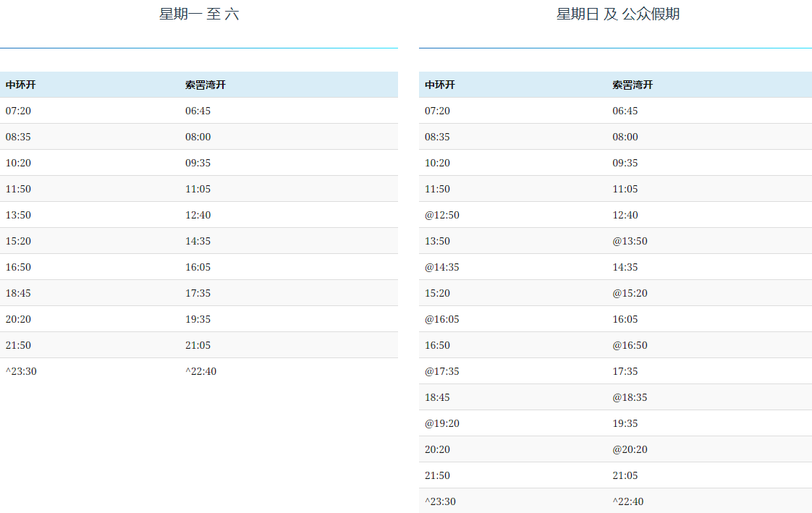Select 06:45 in the weekday table
Screen dimensions: 812x513
tap(198, 111)
